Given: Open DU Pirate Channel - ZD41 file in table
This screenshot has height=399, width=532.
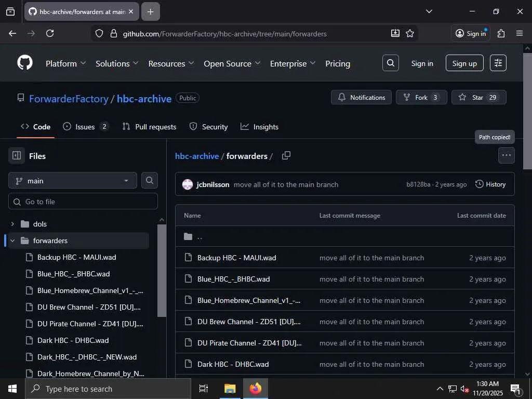Looking at the screenshot, I should 249,343.
